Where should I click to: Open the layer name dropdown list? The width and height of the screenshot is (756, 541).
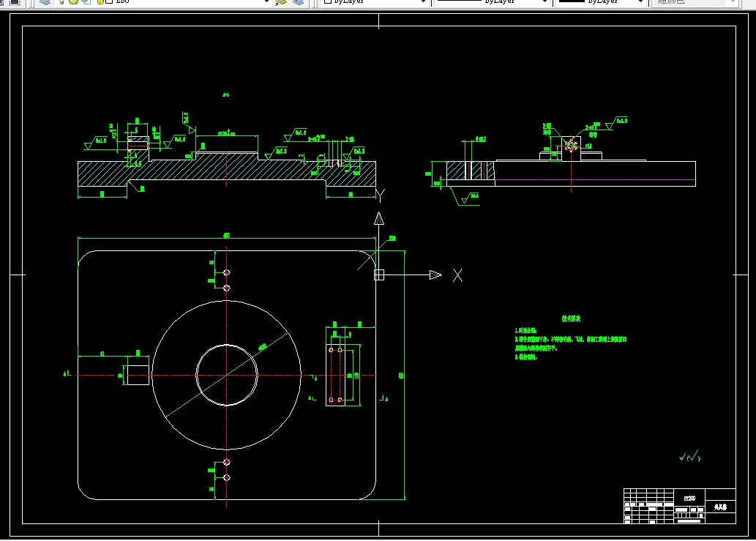pyautogui.click(x=266, y=2)
